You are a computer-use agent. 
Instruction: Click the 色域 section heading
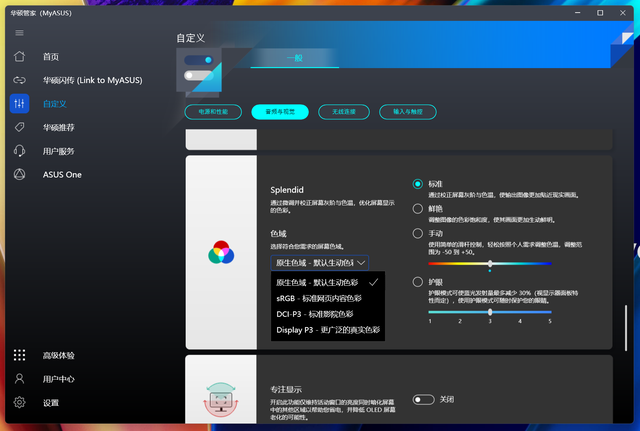[x=278, y=233]
